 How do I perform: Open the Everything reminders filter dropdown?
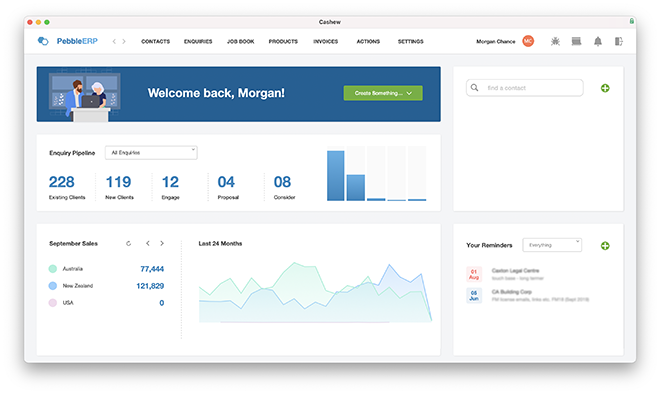[552, 245]
